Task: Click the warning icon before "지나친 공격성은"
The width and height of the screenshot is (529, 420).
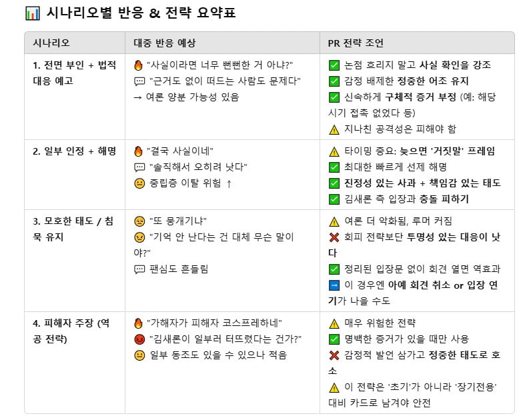Action: [334, 129]
